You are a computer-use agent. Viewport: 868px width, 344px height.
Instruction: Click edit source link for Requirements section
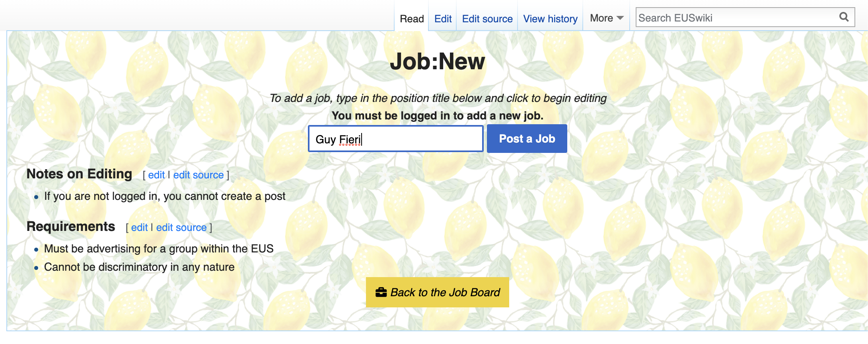tap(181, 227)
